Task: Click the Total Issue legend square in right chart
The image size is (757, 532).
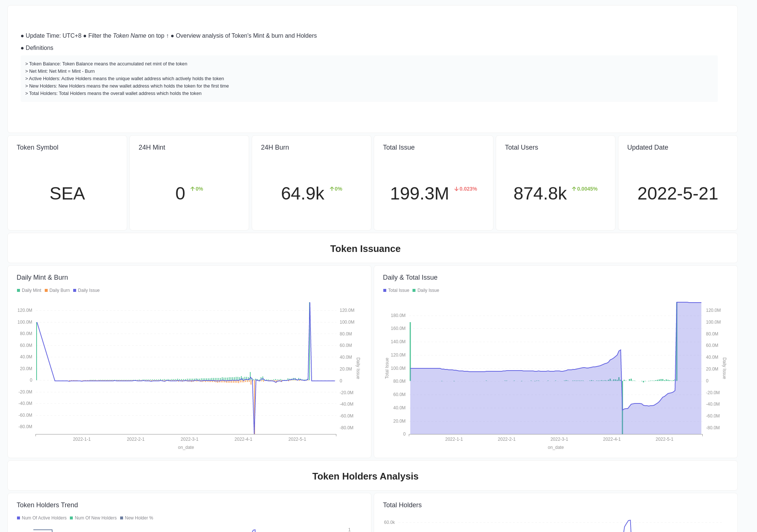Action: [384, 290]
